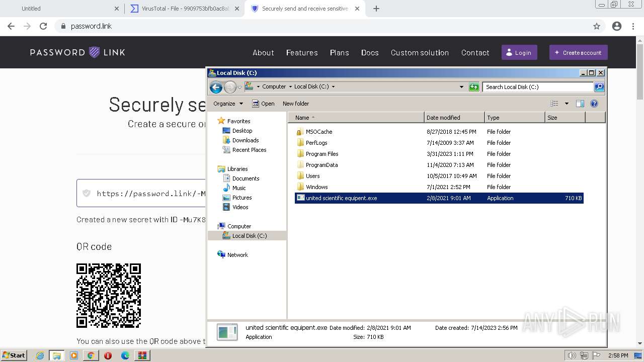Open Custom solution navigation link

point(420,52)
